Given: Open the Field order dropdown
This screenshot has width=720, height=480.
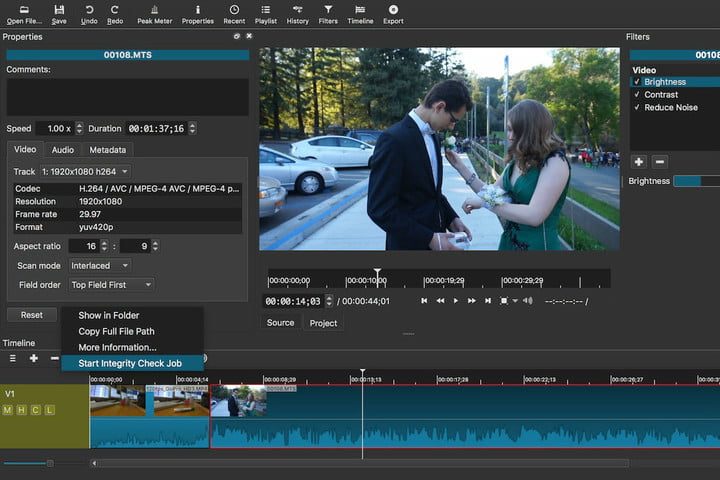Looking at the screenshot, I should 111,285.
